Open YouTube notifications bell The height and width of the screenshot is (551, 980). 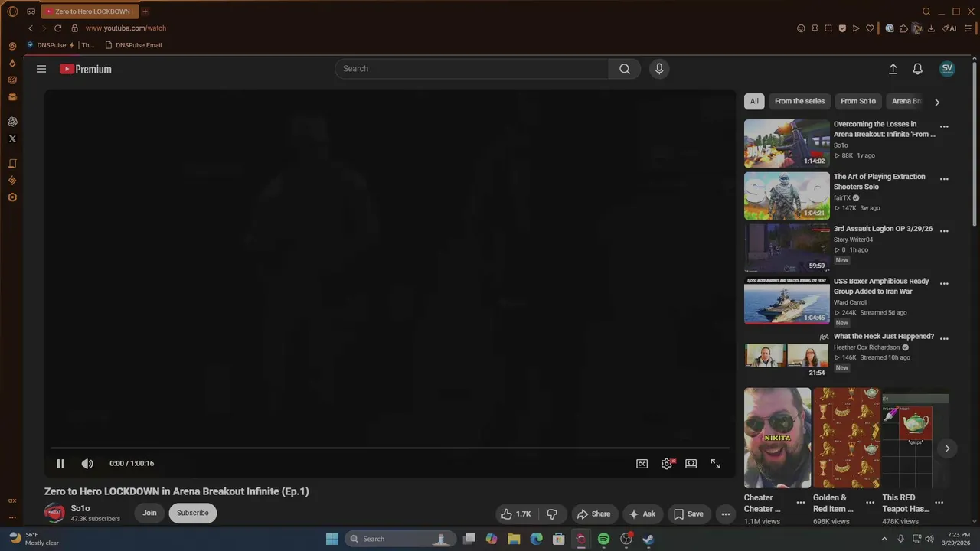[x=917, y=69]
